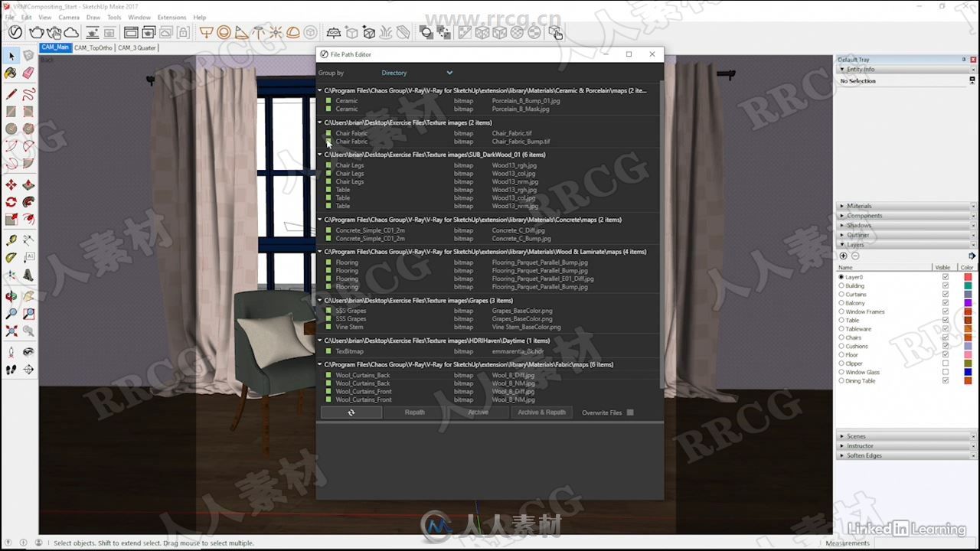Viewport: 980px width, 551px height.
Task: Tick the Overwrite Files checkbox
Action: pyautogui.click(x=630, y=412)
